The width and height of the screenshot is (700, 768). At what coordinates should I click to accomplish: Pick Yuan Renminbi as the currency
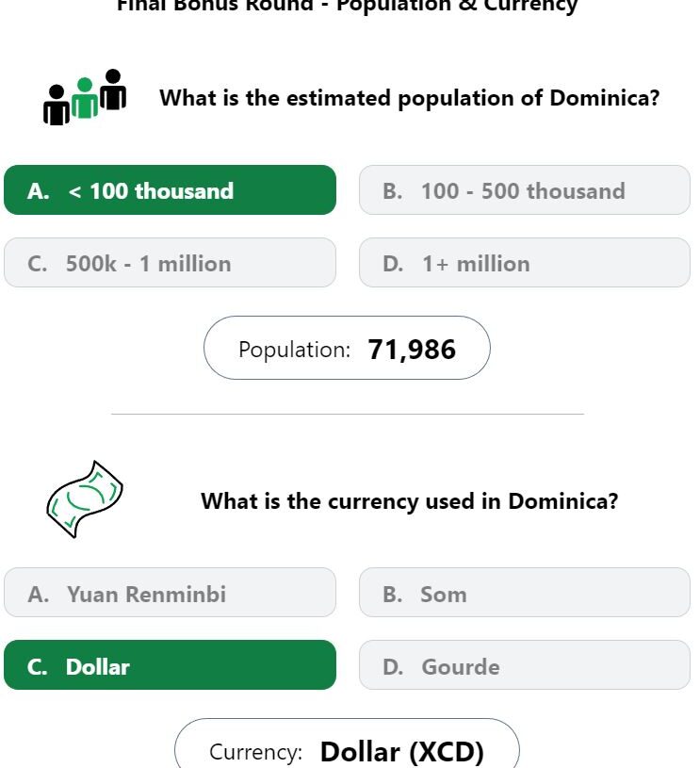click(x=170, y=592)
